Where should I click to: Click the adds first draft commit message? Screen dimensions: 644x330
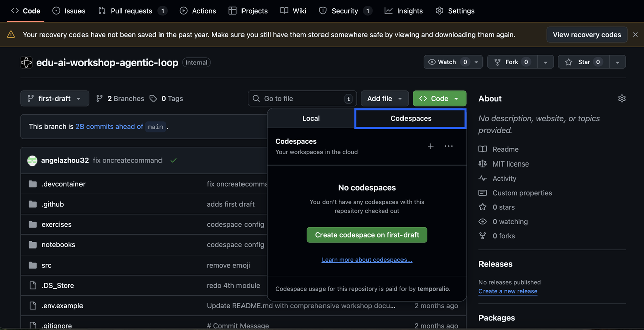point(230,204)
